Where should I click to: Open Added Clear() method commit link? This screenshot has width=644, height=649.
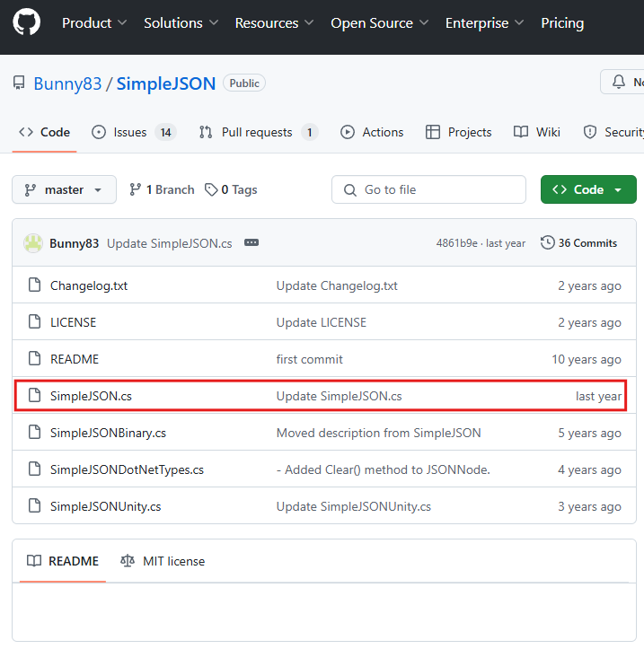(384, 469)
